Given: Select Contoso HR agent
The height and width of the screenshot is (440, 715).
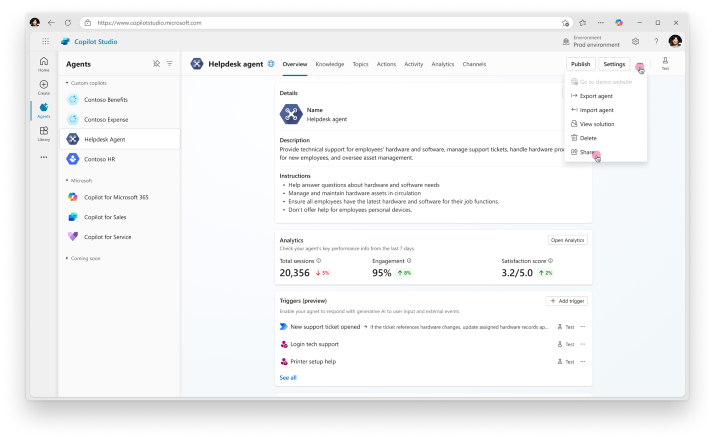Looking at the screenshot, I should coord(120,159).
